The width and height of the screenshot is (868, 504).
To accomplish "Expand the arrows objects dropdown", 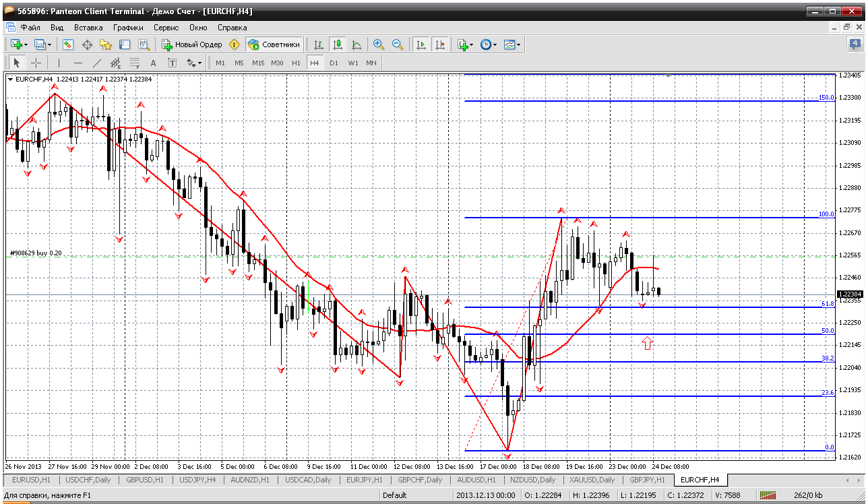I will [200, 63].
